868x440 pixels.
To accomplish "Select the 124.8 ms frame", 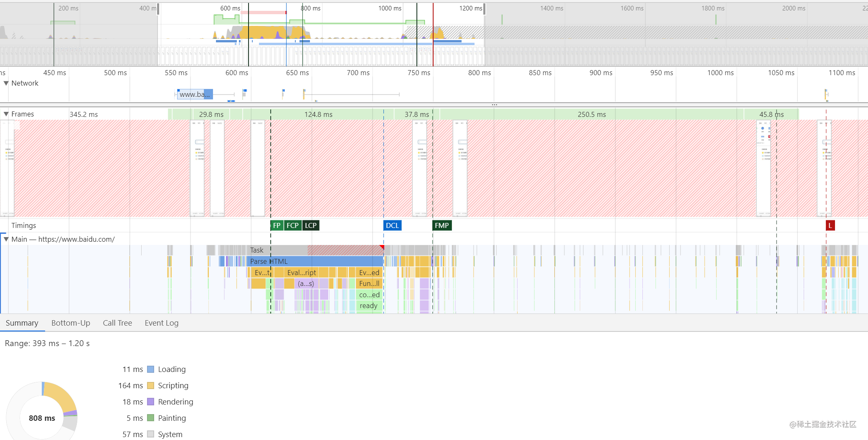I will click(318, 114).
